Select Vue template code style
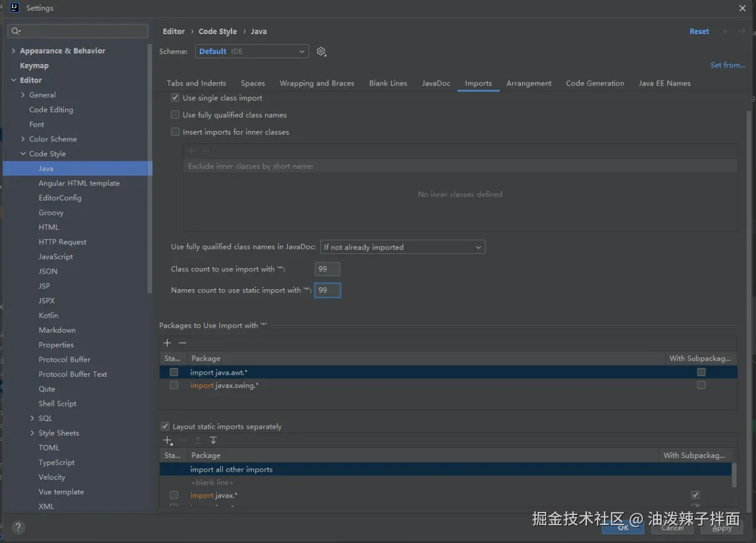Viewport: 756px width, 543px height. pos(61,492)
